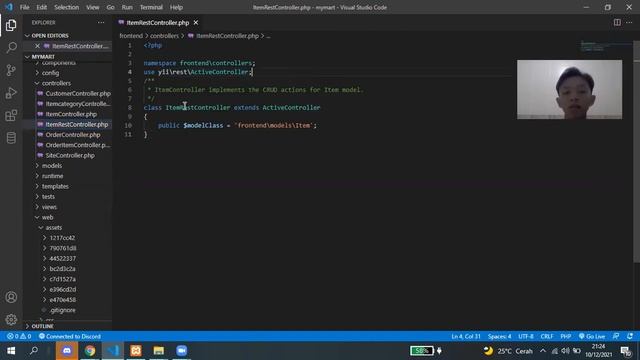This screenshot has width=640, height=360.
Task: Expand the models folder
Action: 52,166
